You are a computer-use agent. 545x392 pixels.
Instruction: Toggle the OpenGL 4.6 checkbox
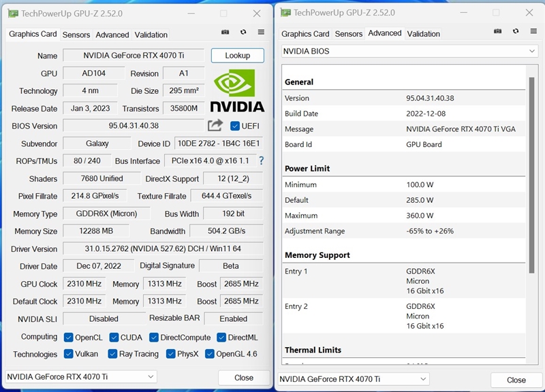210,354
